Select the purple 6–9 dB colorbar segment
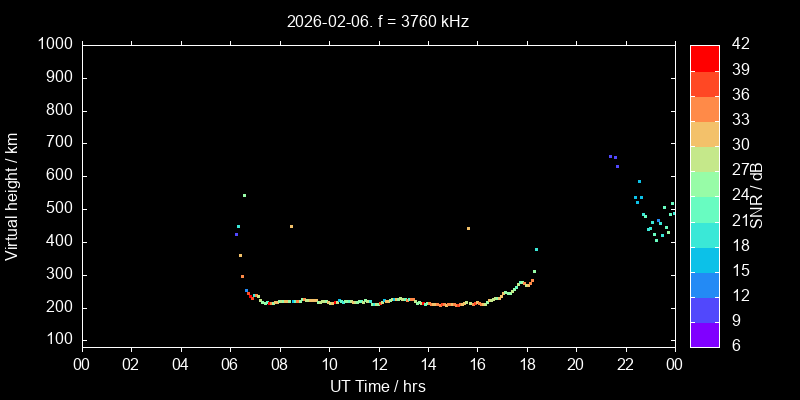This screenshot has height=400, width=800. pos(705,334)
